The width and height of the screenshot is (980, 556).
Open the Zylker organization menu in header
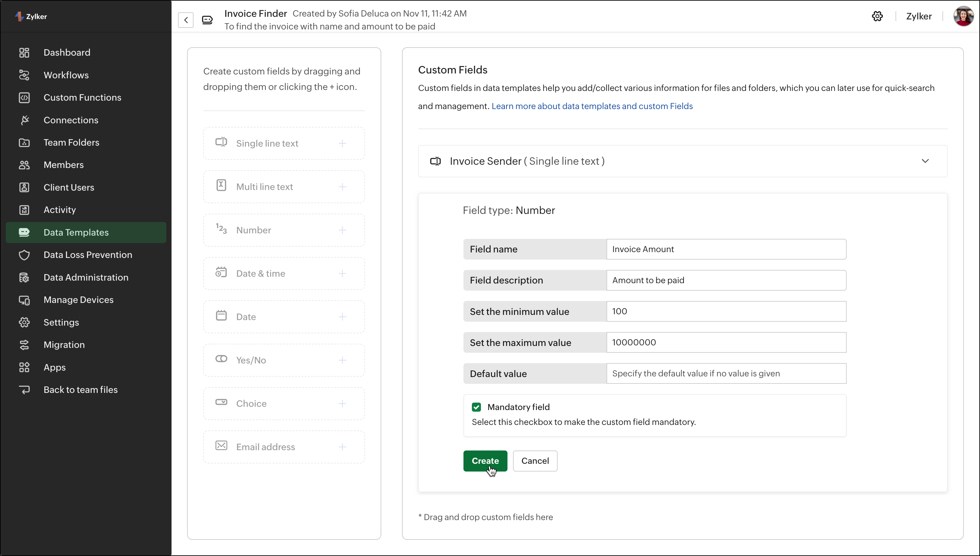coord(919,16)
